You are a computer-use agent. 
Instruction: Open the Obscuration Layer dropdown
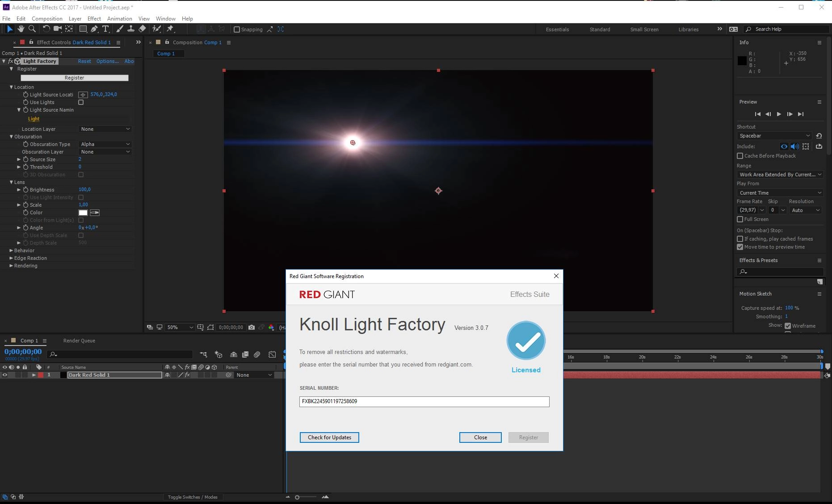[x=105, y=152]
